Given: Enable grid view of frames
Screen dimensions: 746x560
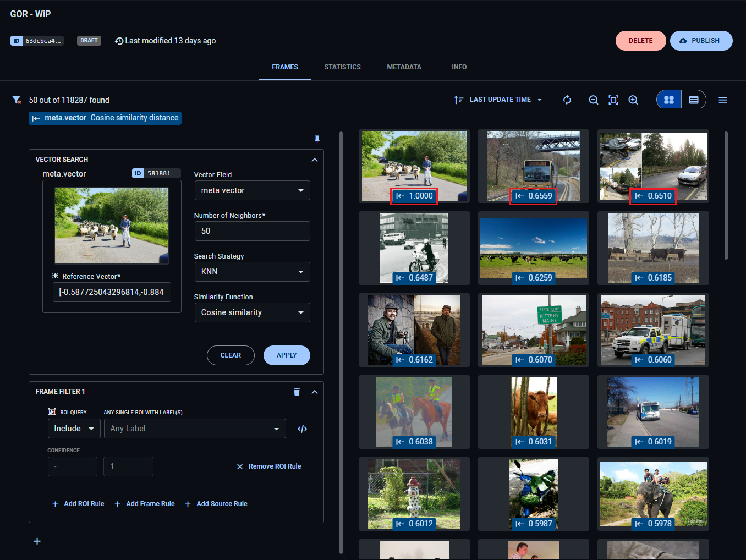Looking at the screenshot, I should [668, 100].
